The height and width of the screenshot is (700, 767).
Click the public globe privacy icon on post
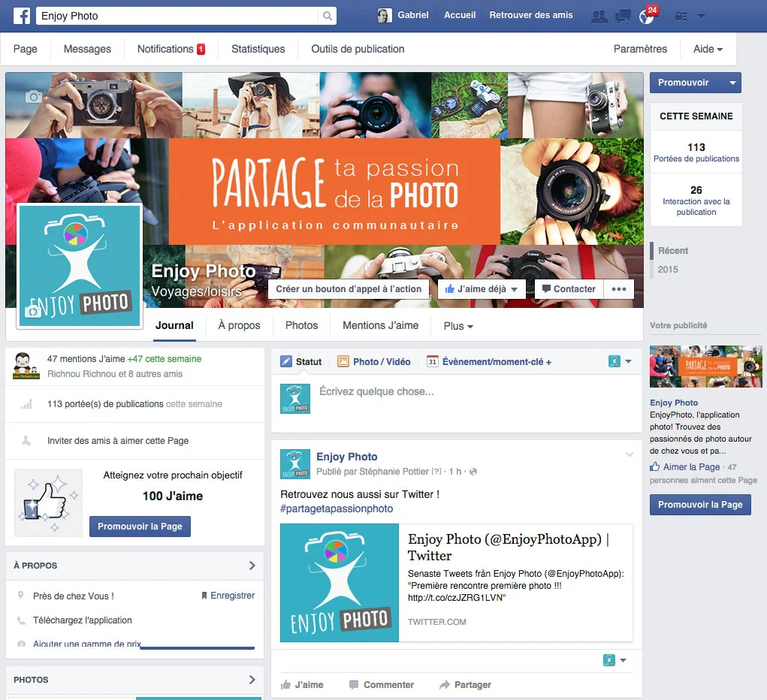pyautogui.click(x=473, y=472)
